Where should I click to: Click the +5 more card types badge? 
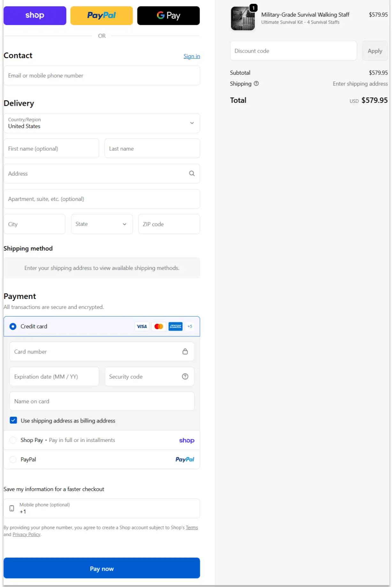point(190,326)
